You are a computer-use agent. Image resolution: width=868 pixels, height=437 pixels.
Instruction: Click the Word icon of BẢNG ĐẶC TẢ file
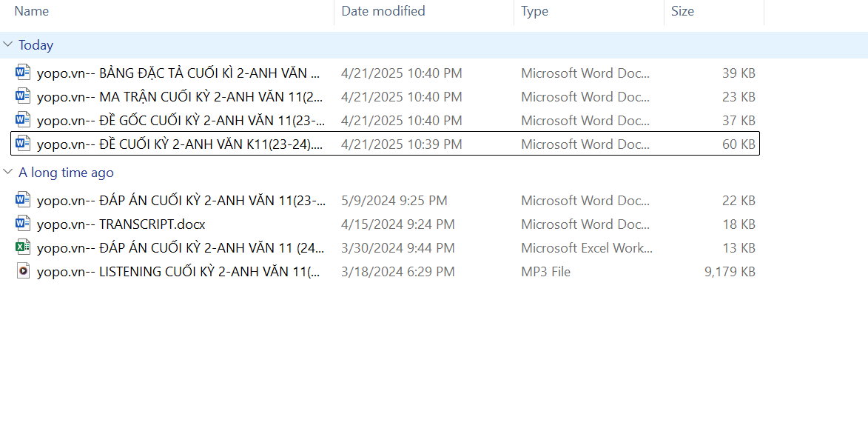click(x=23, y=73)
